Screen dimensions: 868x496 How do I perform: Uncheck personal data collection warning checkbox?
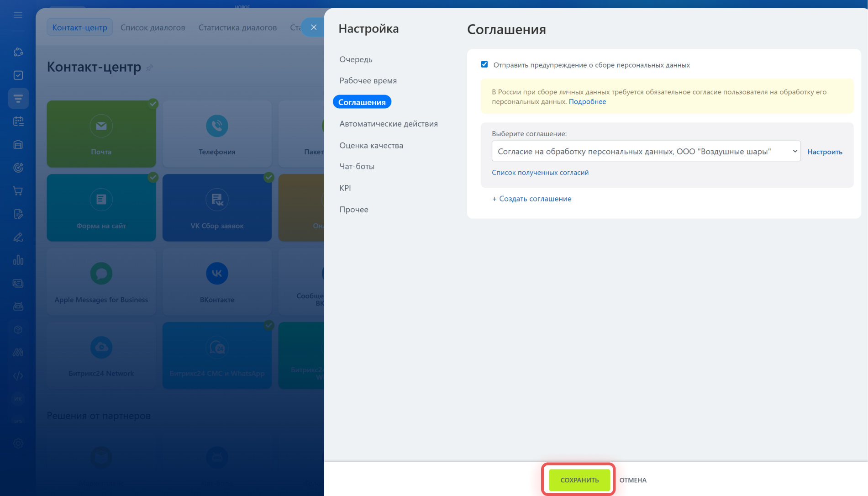484,64
